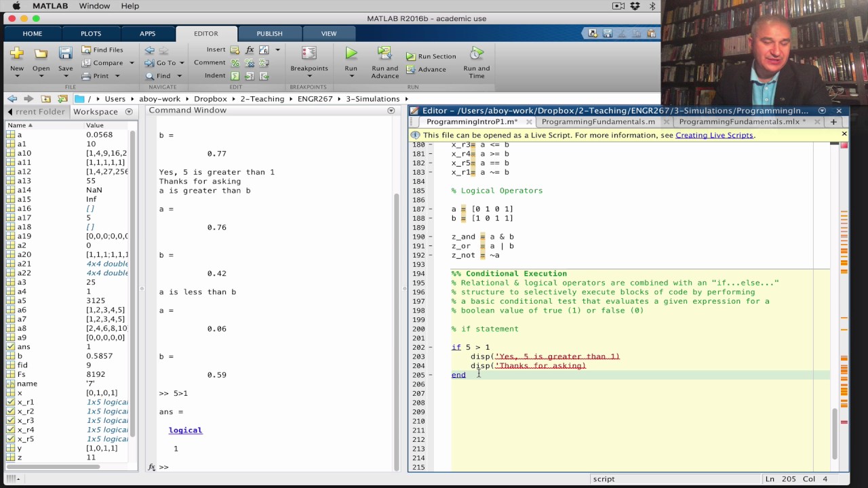Click the fx insert function icon

[x=250, y=50]
